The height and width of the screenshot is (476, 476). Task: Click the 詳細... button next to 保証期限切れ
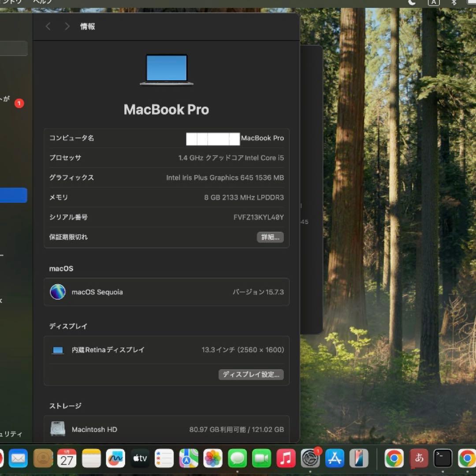[x=270, y=237]
